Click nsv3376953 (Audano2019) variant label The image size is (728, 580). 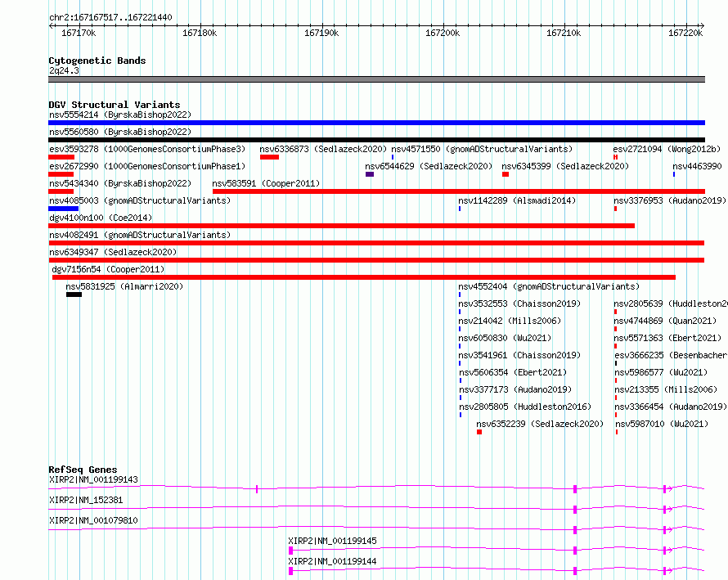(x=670, y=200)
